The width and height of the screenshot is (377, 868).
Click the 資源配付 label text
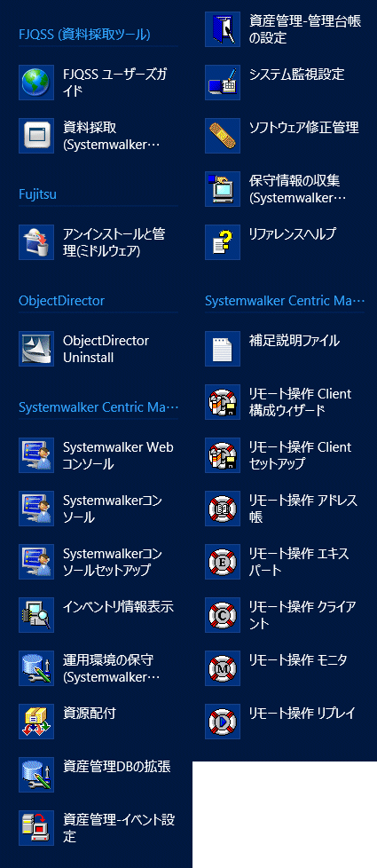coord(89,713)
